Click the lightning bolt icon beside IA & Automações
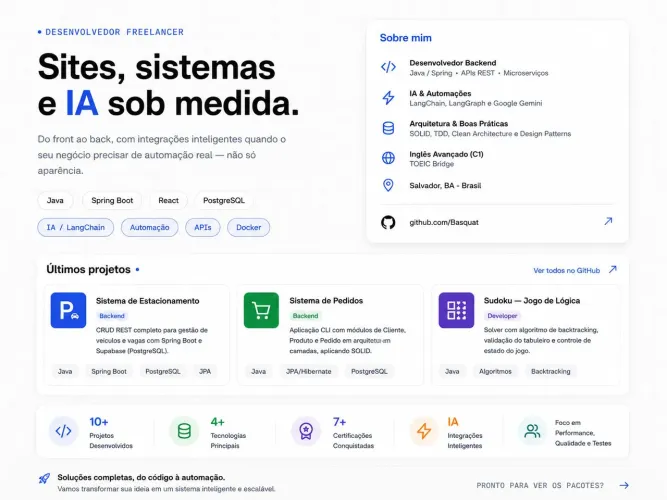Image resolution: width=667 pixels, height=500 pixels. [388, 97]
